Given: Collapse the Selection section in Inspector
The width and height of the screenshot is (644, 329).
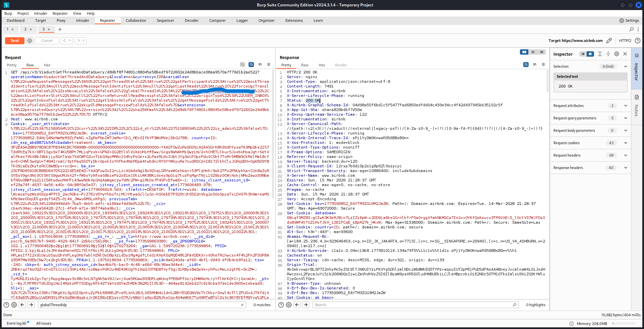Looking at the screenshot, I should point(625,66).
